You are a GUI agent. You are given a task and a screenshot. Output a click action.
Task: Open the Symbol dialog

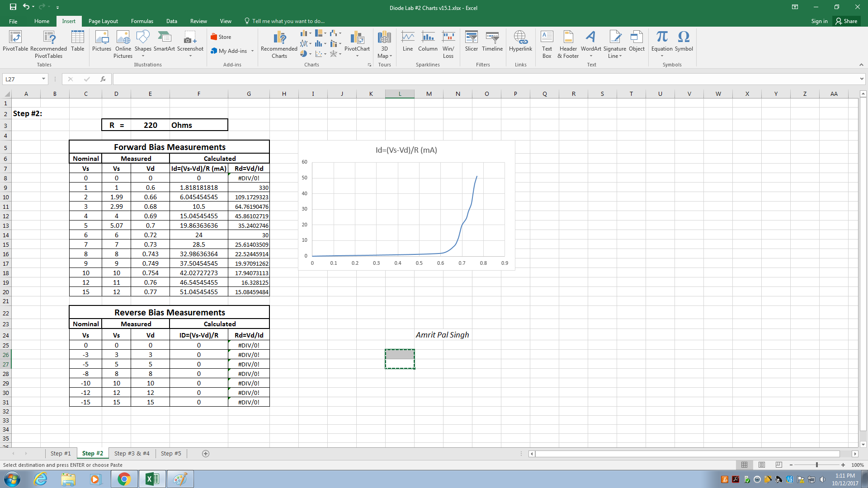point(684,41)
